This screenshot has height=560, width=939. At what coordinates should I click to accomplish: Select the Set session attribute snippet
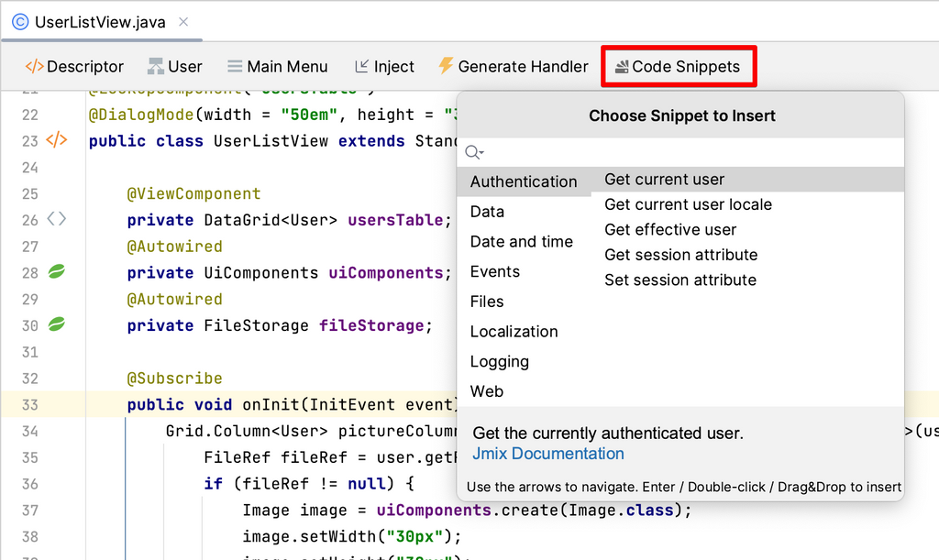(x=679, y=280)
